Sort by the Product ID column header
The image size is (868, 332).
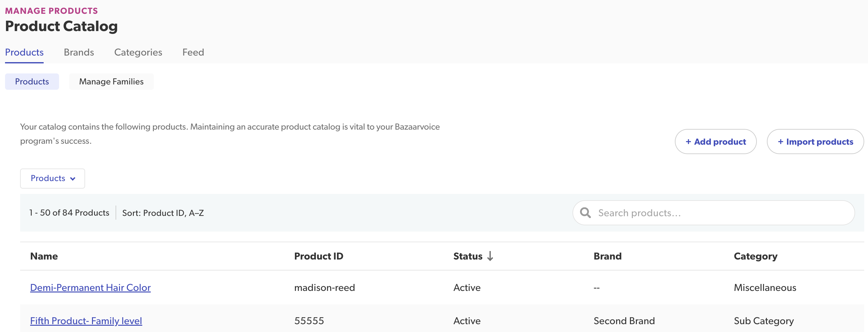[x=318, y=256]
